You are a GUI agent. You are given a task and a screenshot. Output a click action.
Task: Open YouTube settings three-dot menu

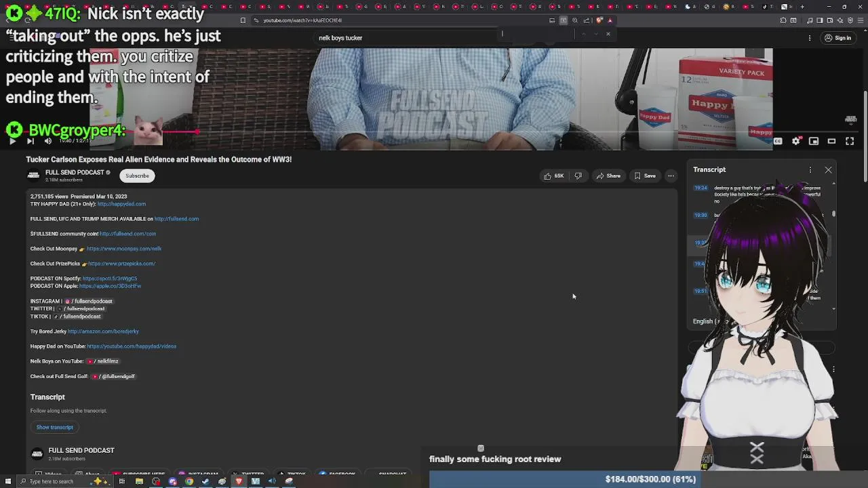(809, 38)
